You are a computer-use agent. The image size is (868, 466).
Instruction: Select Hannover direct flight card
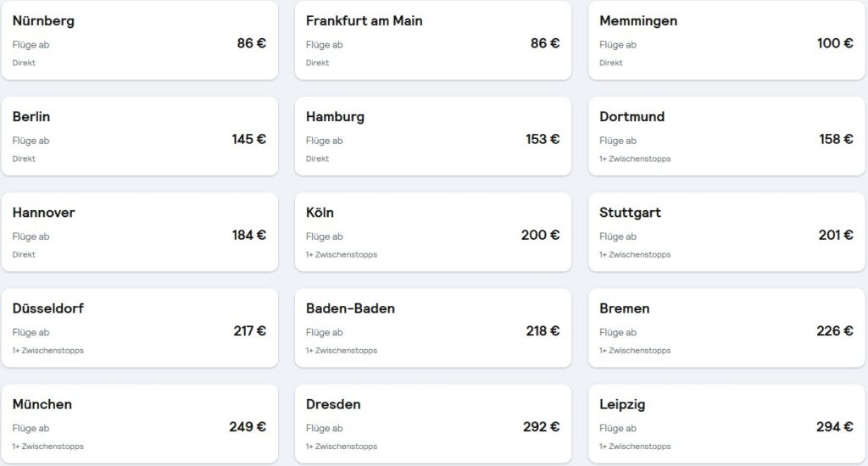point(139,232)
